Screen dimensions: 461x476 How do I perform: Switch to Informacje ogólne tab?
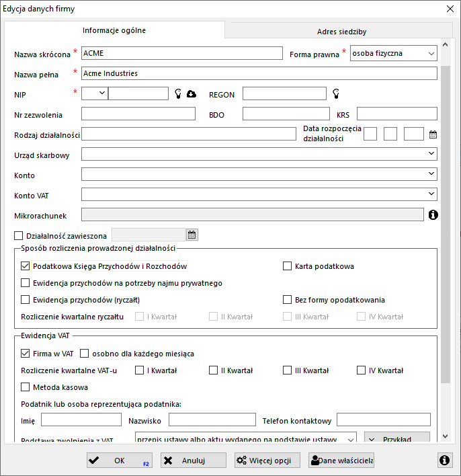point(114,30)
